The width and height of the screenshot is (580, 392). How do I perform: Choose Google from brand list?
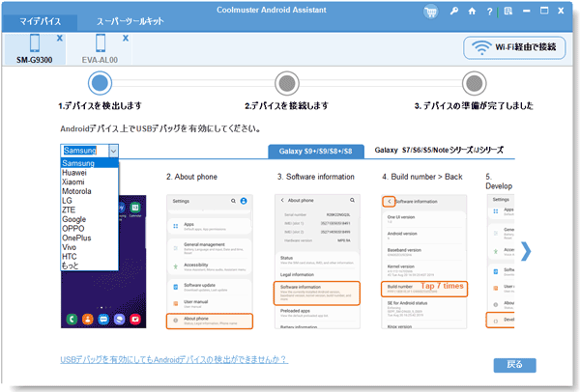pyautogui.click(x=89, y=219)
